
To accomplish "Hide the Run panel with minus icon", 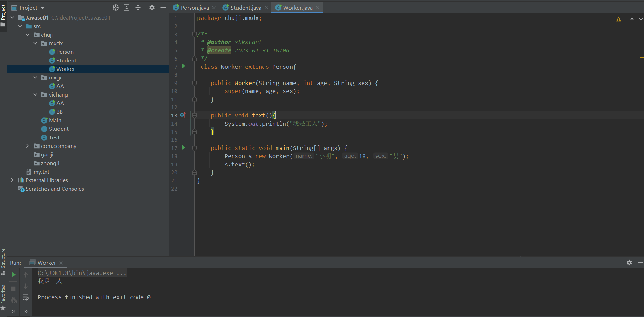I will tap(640, 263).
